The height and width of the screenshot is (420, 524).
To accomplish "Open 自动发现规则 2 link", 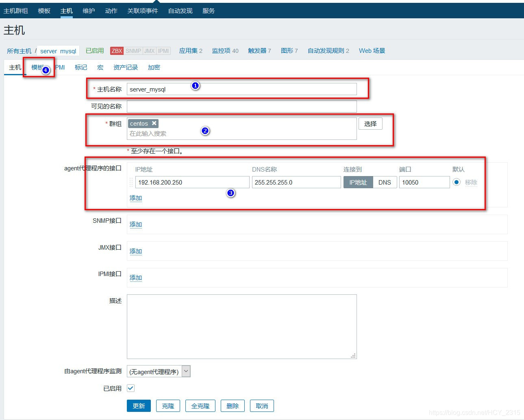I will pos(328,50).
